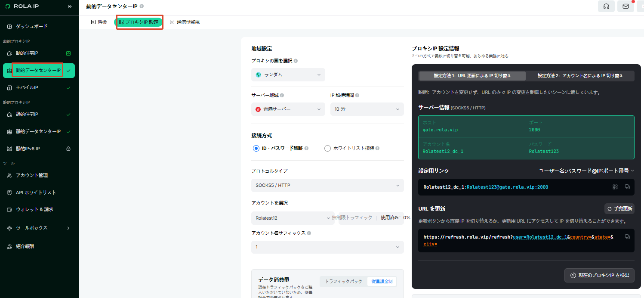Open the 香港サーバー region dropdown

(288, 109)
